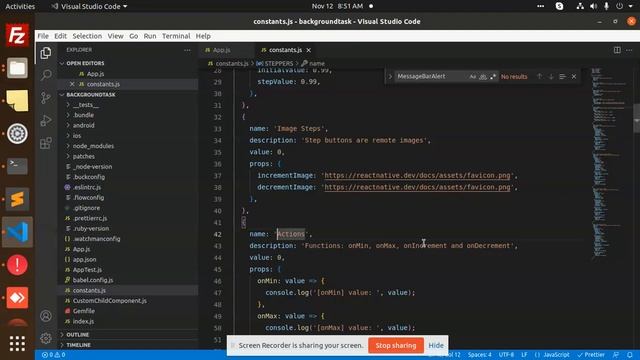Viewport: 640px width, 360px height.
Task: Change Spaces: 4 indentation setting
Action: (480, 355)
